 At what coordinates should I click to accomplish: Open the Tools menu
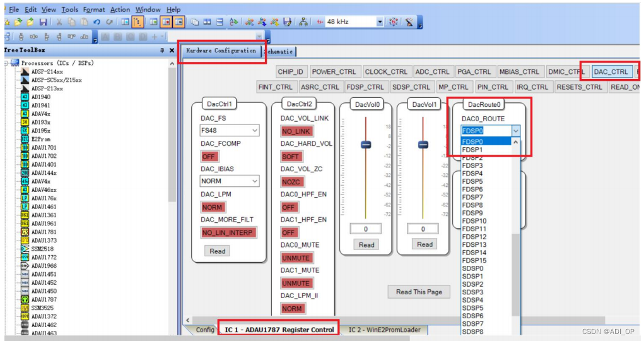[x=70, y=9]
